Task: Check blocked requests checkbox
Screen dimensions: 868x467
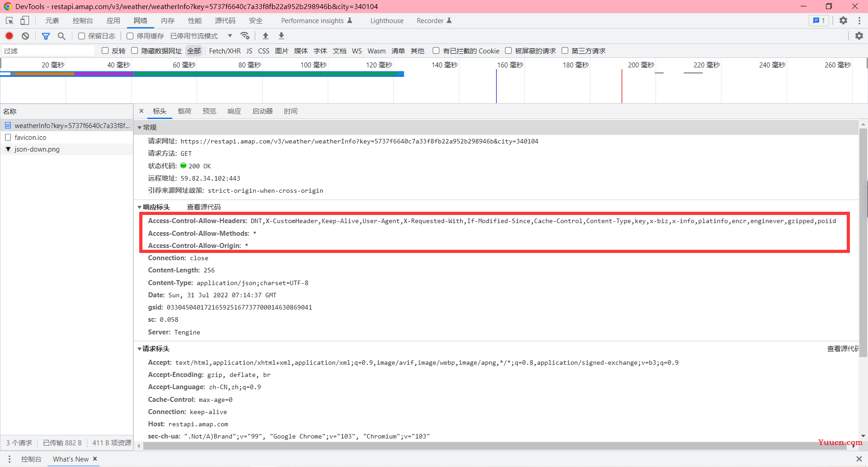Action: tap(508, 51)
